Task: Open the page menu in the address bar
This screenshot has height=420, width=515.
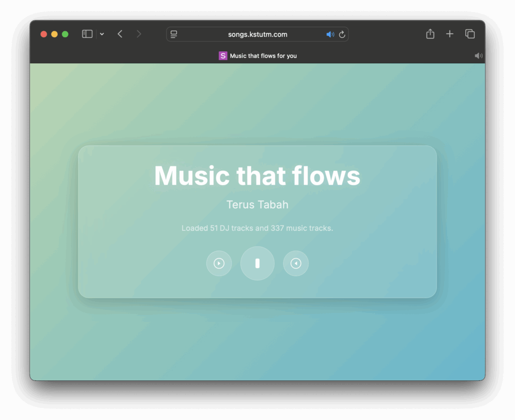Action: point(174,34)
